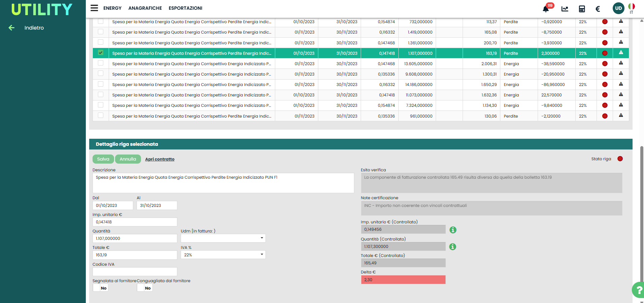This screenshot has width=644, height=303.
Task: Check the row with quantity 1.419,000000
Action: [x=101, y=32]
